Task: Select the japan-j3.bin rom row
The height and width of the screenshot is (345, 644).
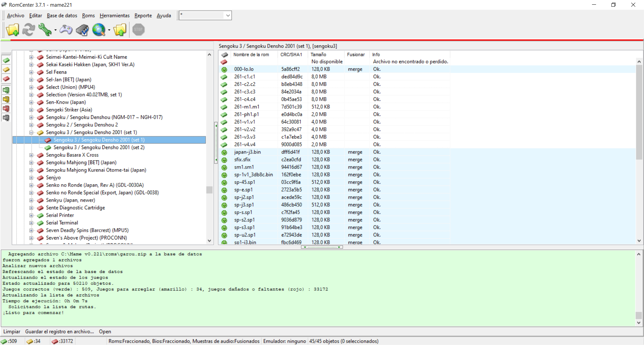Action: [x=427, y=152]
